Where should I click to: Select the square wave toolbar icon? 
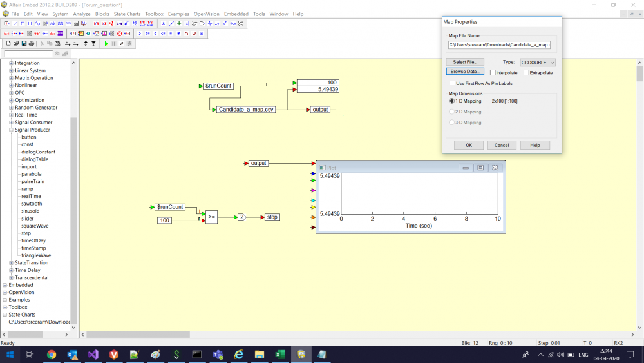[61, 23]
